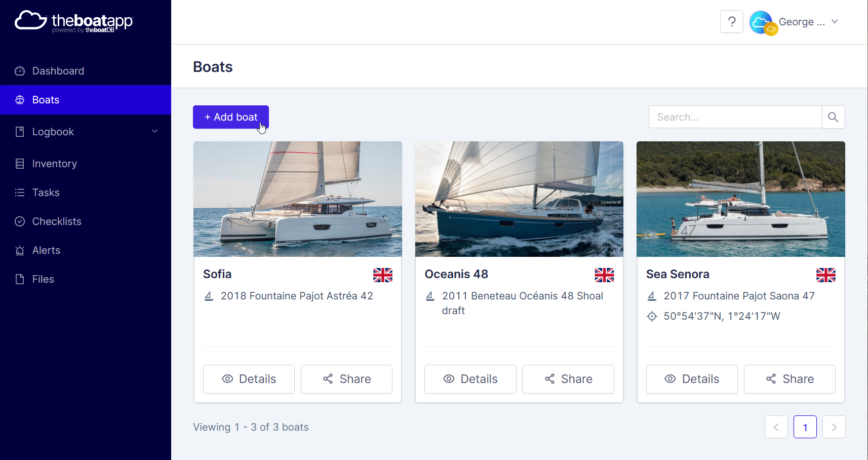Go to previous page arrow

click(776, 427)
